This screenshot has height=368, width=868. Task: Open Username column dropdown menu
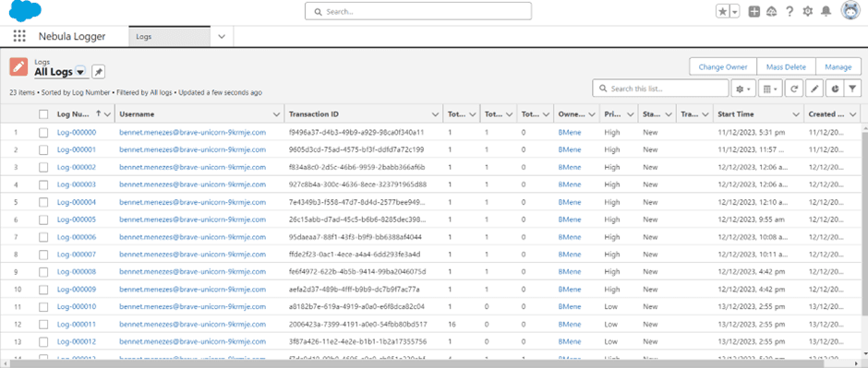pyautogui.click(x=276, y=114)
